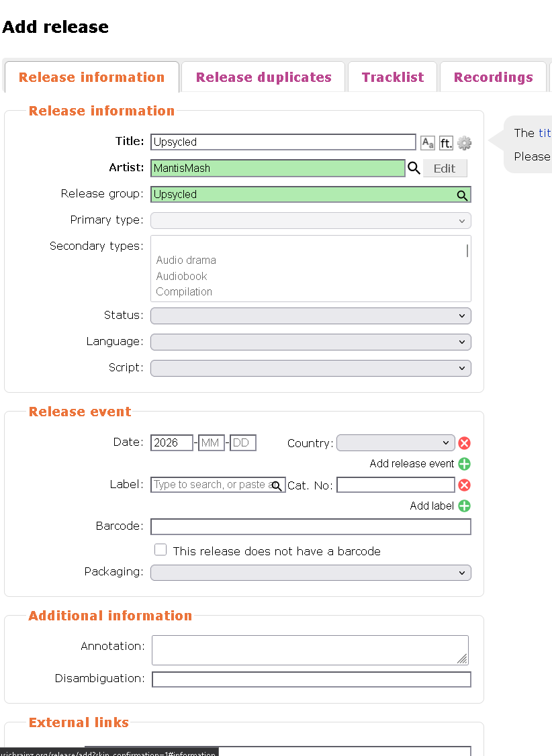
Task: Click the release year field 2026
Action: (x=172, y=442)
